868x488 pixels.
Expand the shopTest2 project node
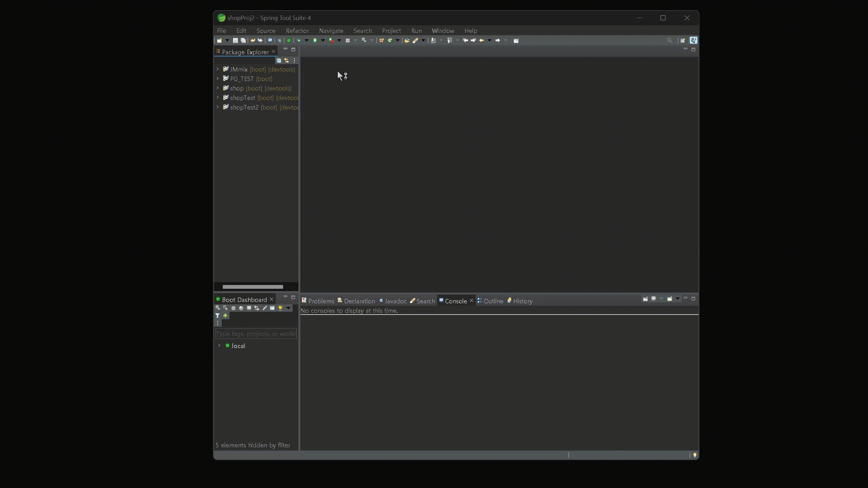pyautogui.click(x=218, y=107)
